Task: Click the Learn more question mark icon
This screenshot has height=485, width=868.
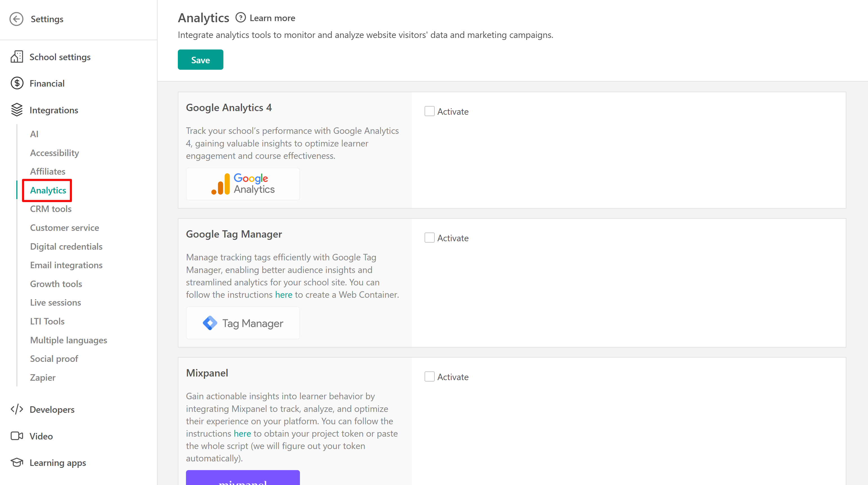Action: tap(240, 17)
